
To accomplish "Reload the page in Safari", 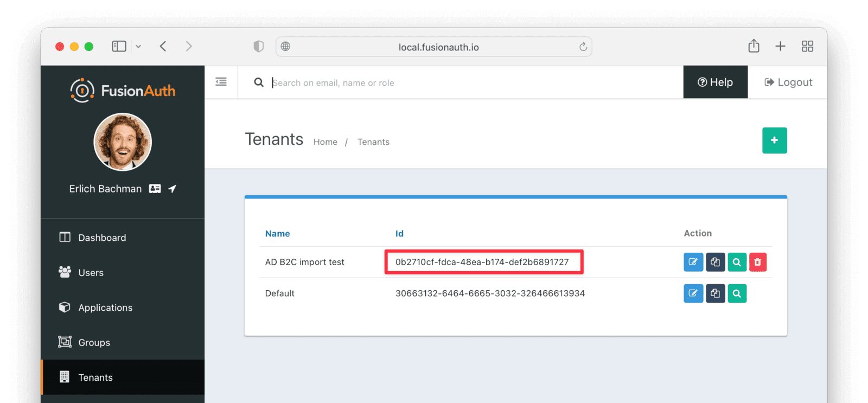I will pyautogui.click(x=583, y=47).
